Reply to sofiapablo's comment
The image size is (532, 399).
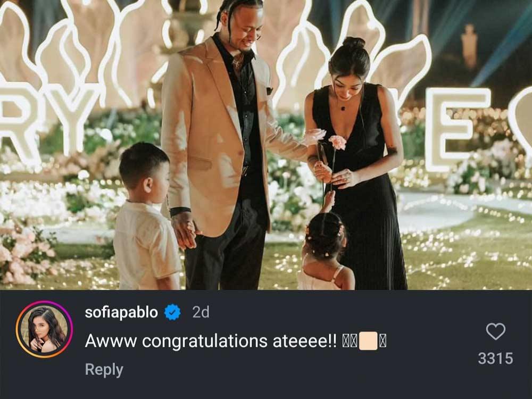pos(104,369)
